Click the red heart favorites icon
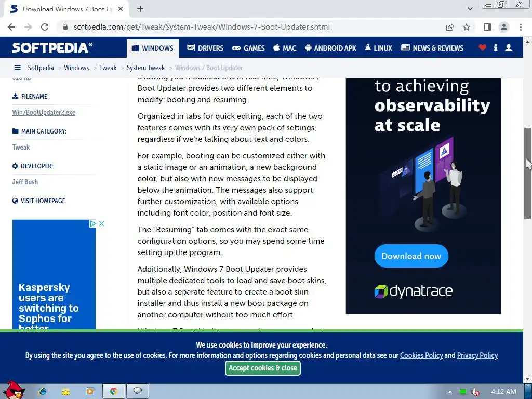The image size is (532, 399). click(483, 48)
